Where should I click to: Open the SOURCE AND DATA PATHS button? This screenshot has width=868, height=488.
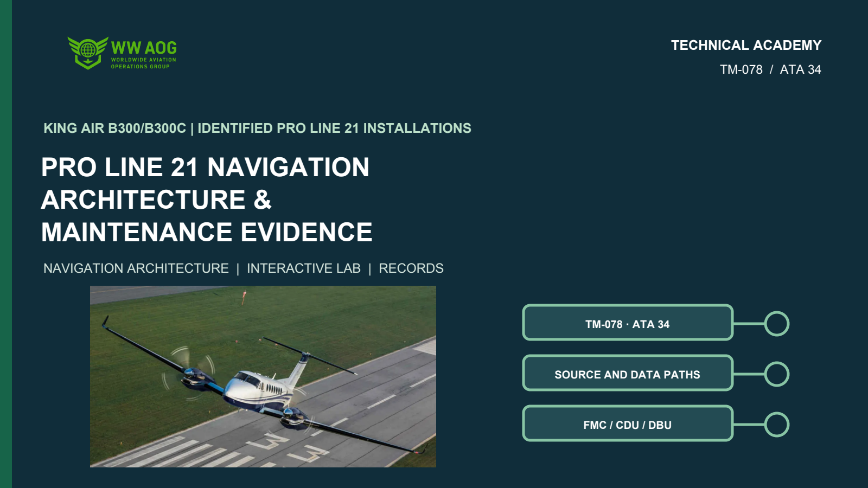coord(628,373)
